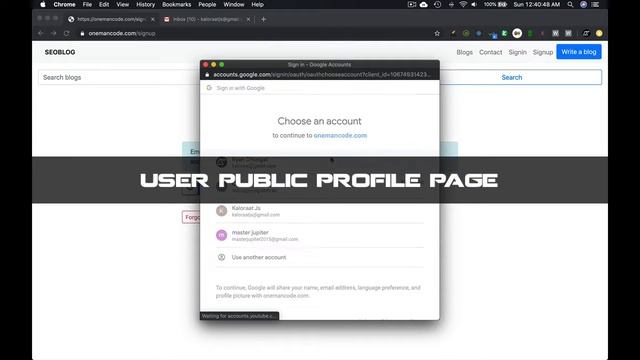
Task: Open the File menu
Action: pos(87,4)
